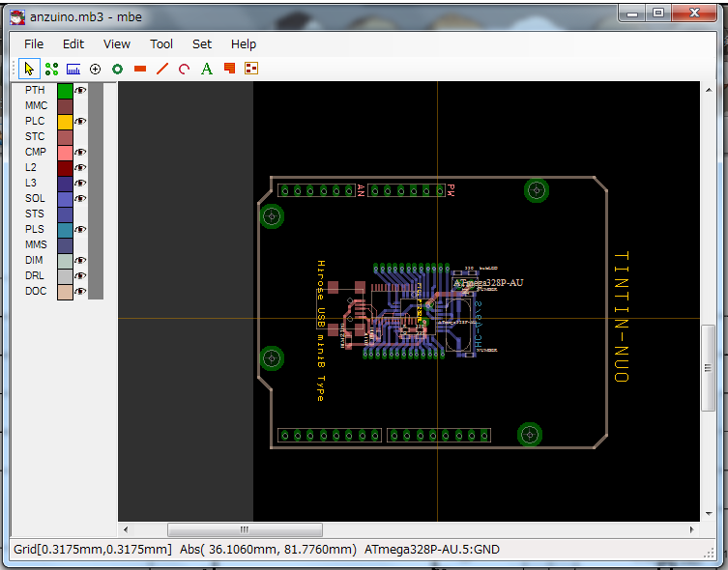Toggle PLS layer visibility eye
This screenshot has width=728, height=570.
(x=80, y=229)
